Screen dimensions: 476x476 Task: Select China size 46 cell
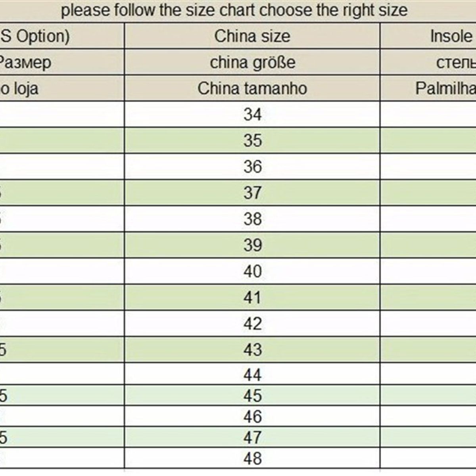252,416
